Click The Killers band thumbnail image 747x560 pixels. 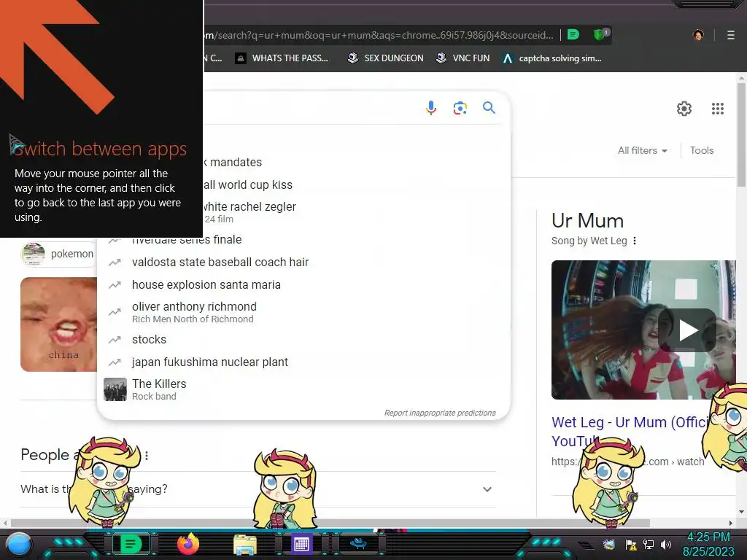click(x=115, y=389)
